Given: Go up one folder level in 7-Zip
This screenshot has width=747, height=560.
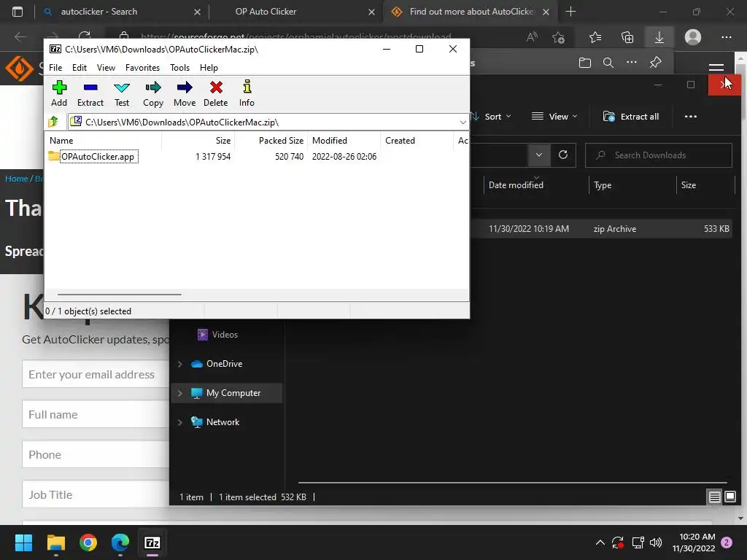Looking at the screenshot, I should pyautogui.click(x=53, y=122).
